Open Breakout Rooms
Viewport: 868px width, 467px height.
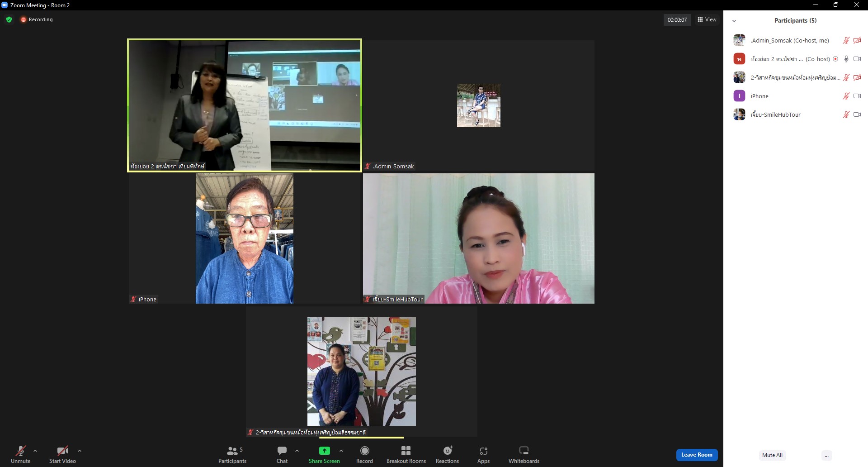pyautogui.click(x=406, y=451)
